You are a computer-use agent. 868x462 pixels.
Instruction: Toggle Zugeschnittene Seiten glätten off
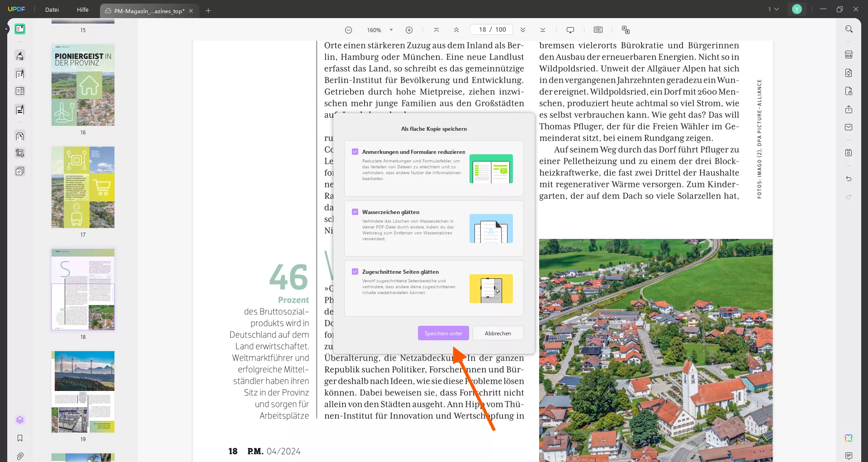[356, 271]
